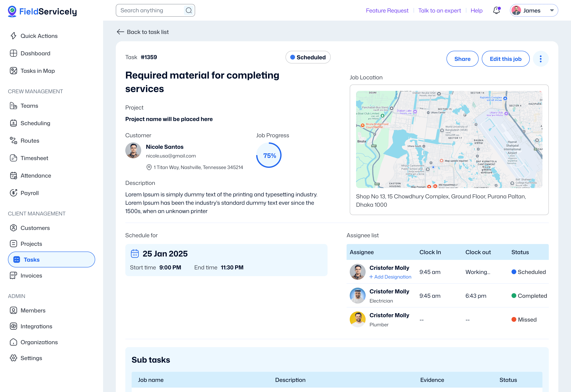Click the Payroll dollar icon
This screenshot has height=392, width=571.
pyautogui.click(x=13, y=193)
